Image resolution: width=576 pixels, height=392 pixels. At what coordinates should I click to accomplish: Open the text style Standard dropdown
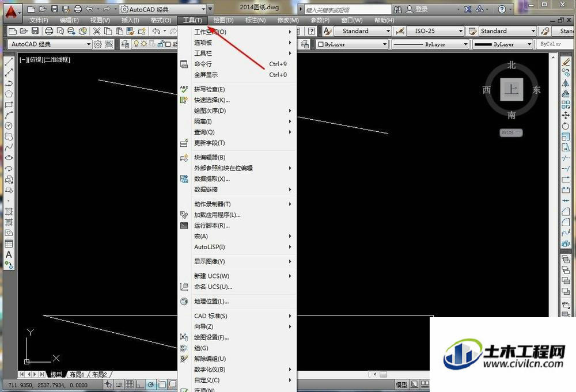click(x=363, y=31)
